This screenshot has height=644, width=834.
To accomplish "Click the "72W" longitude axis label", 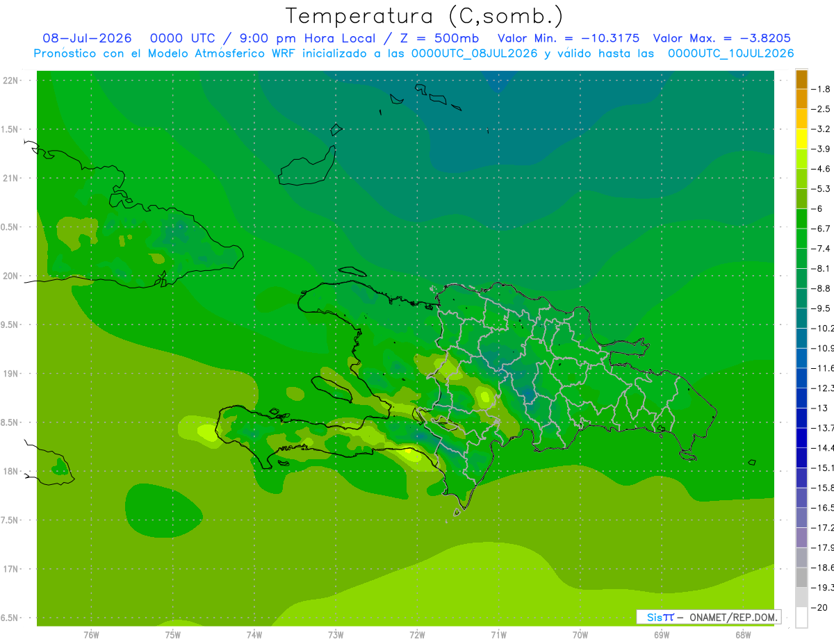I will pos(417,634).
